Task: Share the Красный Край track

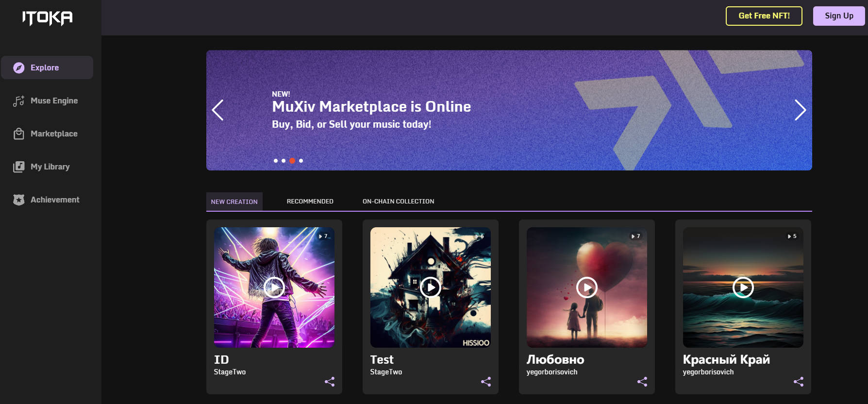Action: tap(799, 382)
